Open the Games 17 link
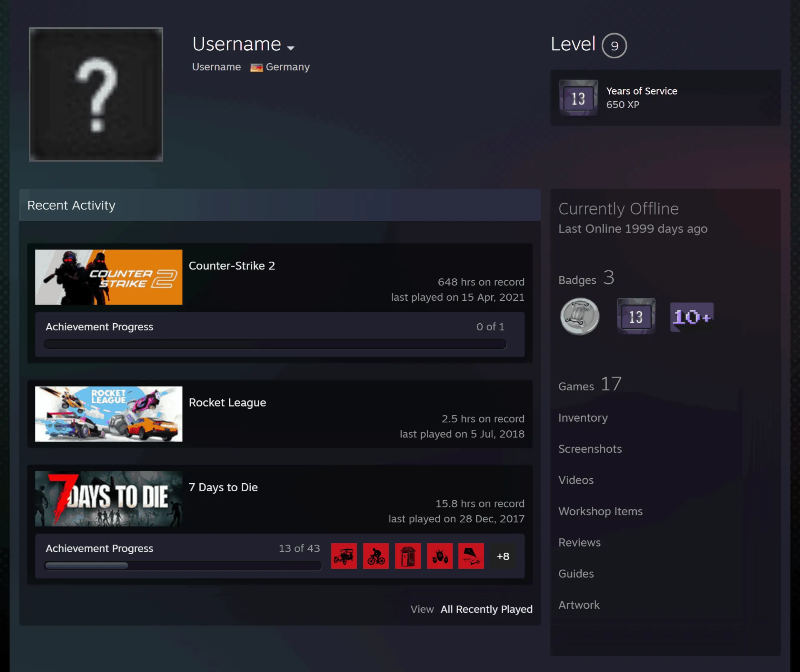Image resolution: width=800 pixels, height=672 pixels. pyautogui.click(x=590, y=384)
